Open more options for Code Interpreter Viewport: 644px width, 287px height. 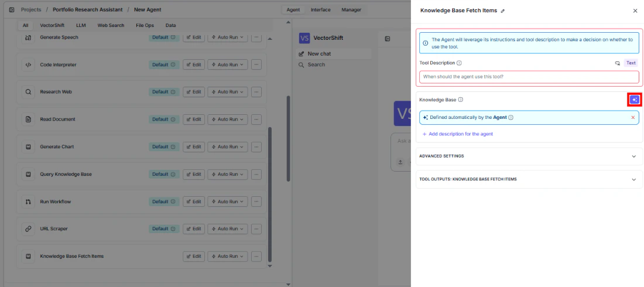(256, 64)
